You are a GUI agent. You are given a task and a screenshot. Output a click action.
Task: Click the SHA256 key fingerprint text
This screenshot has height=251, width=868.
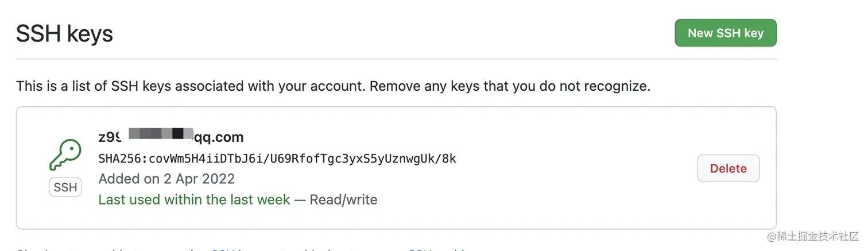(x=277, y=159)
